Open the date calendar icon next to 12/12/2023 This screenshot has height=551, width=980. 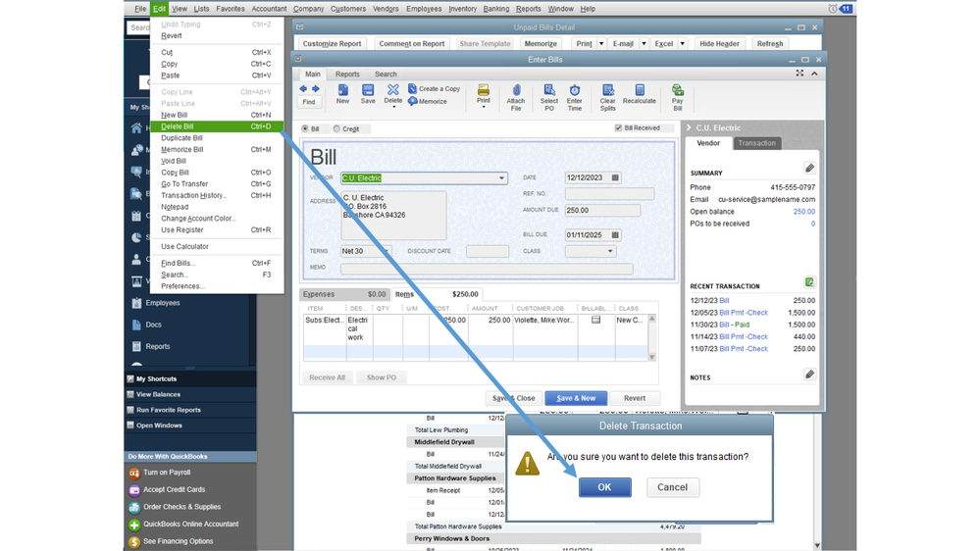click(615, 178)
